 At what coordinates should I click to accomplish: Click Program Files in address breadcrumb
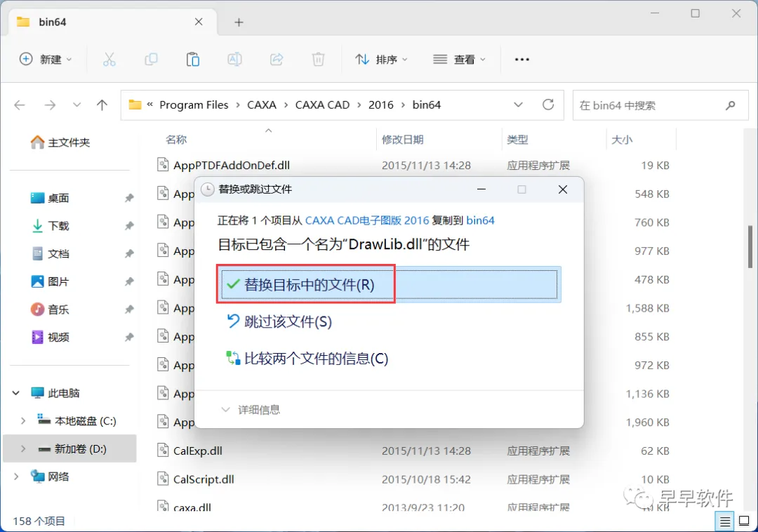(x=194, y=105)
